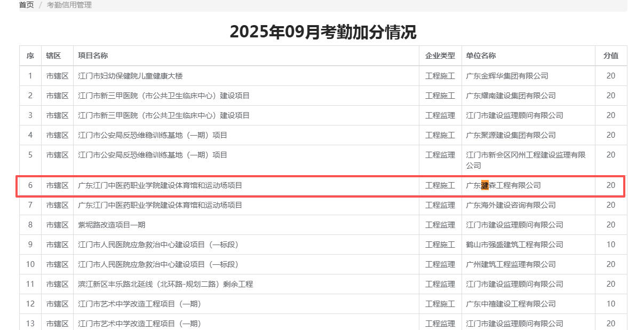The width and height of the screenshot is (644, 330).
Task: Click company 广东耀南建设集团有限公司 in row 2
Action: (511, 96)
